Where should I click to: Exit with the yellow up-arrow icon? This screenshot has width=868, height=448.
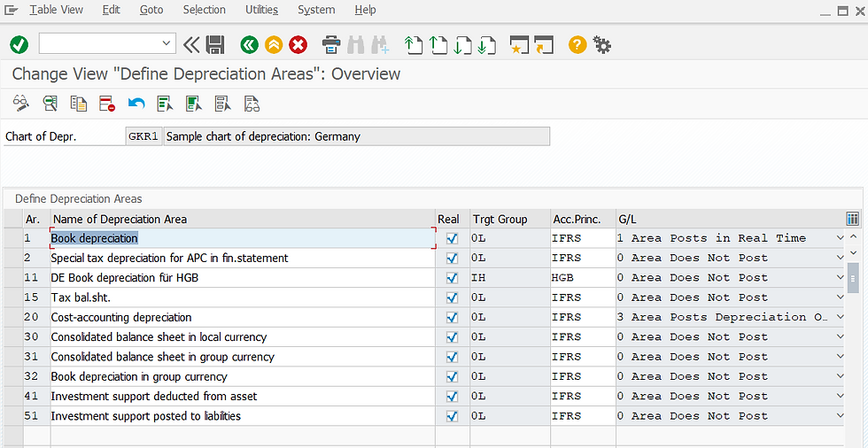pos(274,44)
